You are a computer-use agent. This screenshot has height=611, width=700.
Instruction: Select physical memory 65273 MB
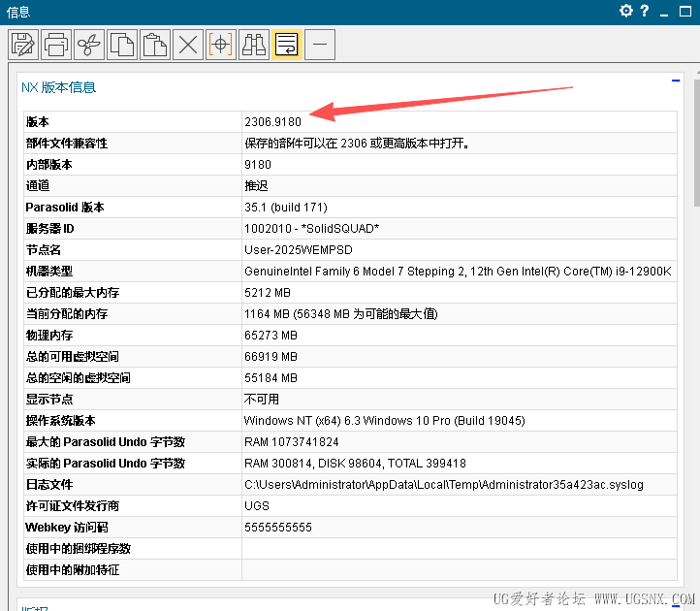click(270, 336)
